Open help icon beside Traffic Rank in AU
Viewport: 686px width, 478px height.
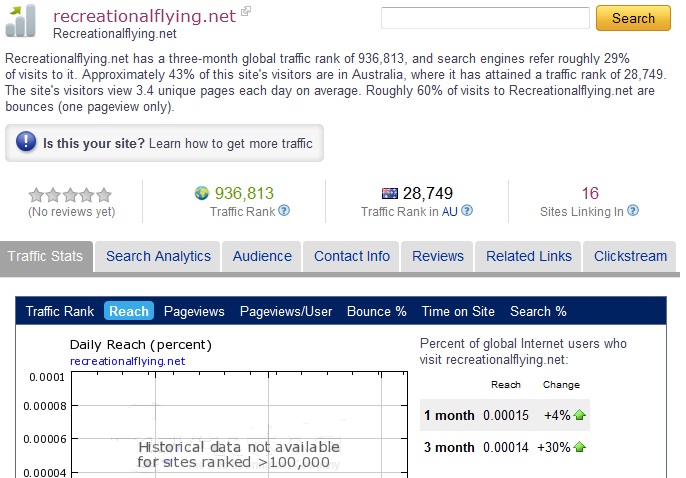pos(467,211)
